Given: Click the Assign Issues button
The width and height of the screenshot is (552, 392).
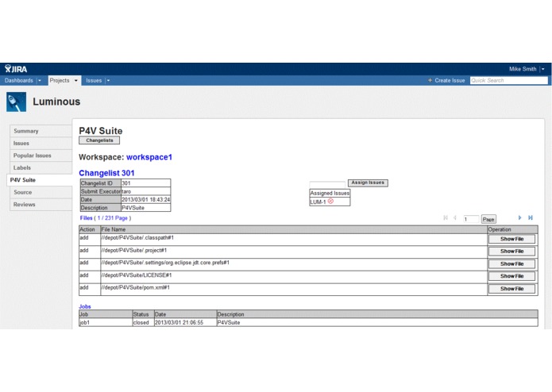Looking at the screenshot, I should tap(368, 183).
